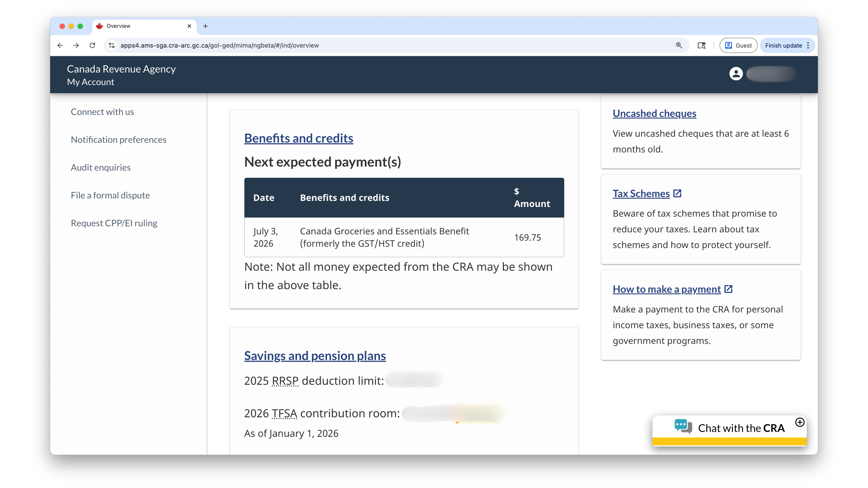Click As of January 1, 2026 text
Screen dimensions: 868x488
pyautogui.click(x=291, y=433)
